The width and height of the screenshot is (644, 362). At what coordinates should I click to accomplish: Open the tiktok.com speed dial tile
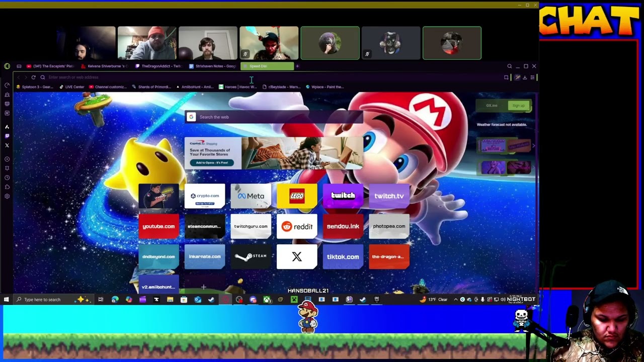pos(343,256)
